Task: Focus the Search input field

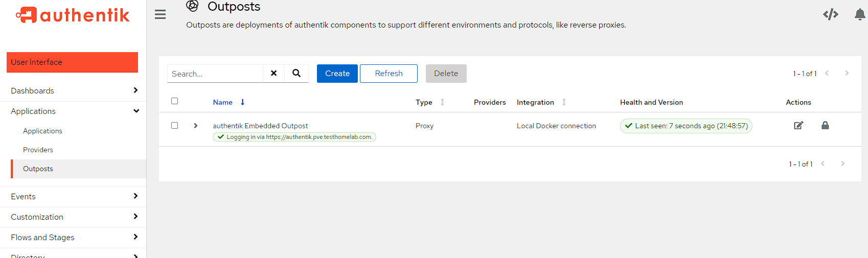Action: click(x=215, y=74)
